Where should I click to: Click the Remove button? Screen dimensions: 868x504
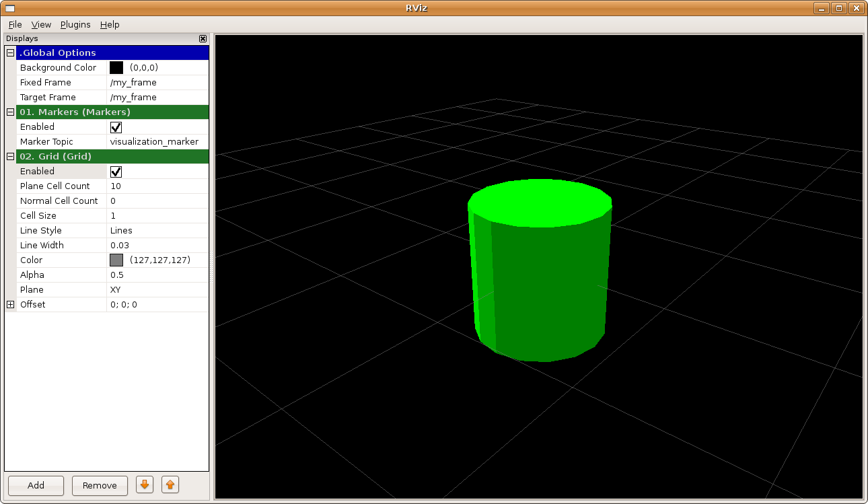(x=100, y=485)
